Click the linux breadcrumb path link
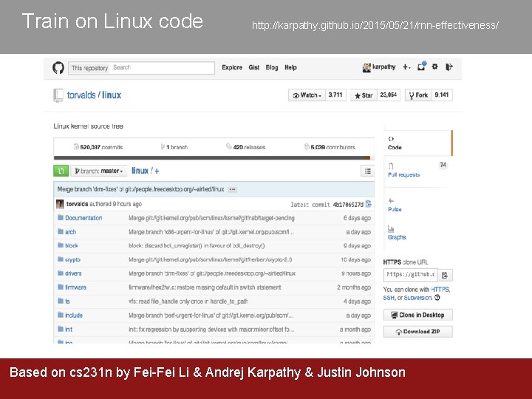 click(x=140, y=171)
